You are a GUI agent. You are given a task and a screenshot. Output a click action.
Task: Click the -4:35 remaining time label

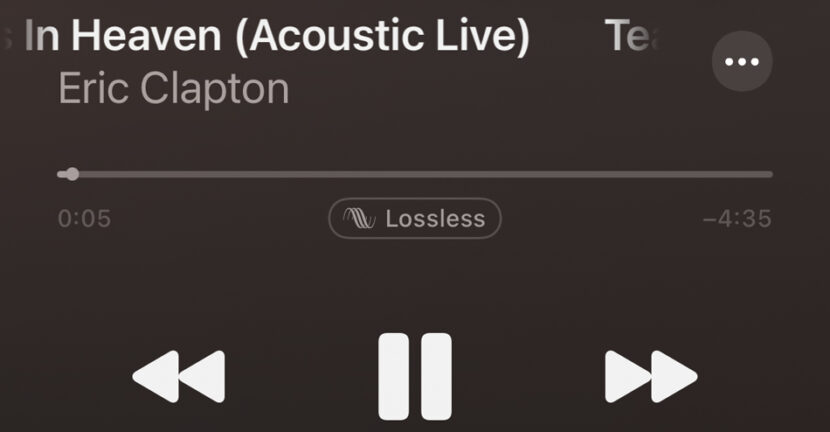(737, 219)
